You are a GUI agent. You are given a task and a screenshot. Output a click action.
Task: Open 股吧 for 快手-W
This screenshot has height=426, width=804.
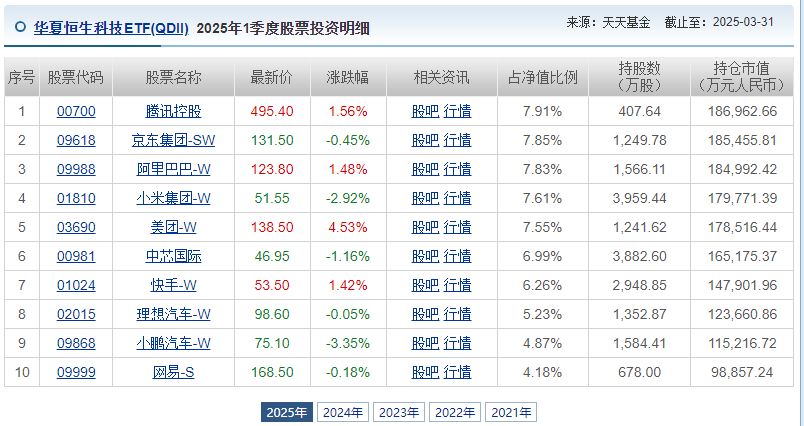(x=425, y=285)
